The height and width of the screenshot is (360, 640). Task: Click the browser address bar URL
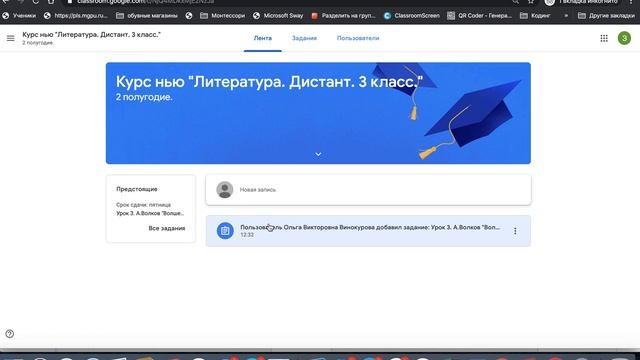[145, 2]
